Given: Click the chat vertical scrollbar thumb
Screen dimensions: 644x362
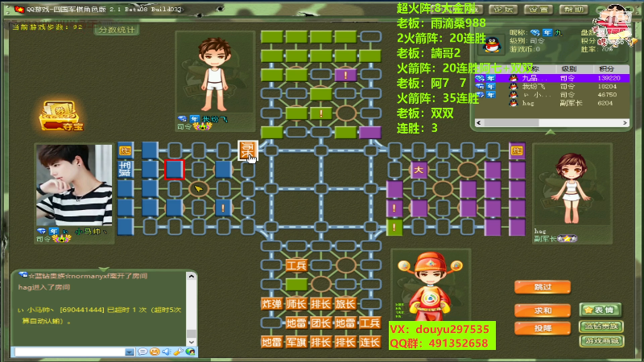Looking at the screenshot, I should pos(192,333).
